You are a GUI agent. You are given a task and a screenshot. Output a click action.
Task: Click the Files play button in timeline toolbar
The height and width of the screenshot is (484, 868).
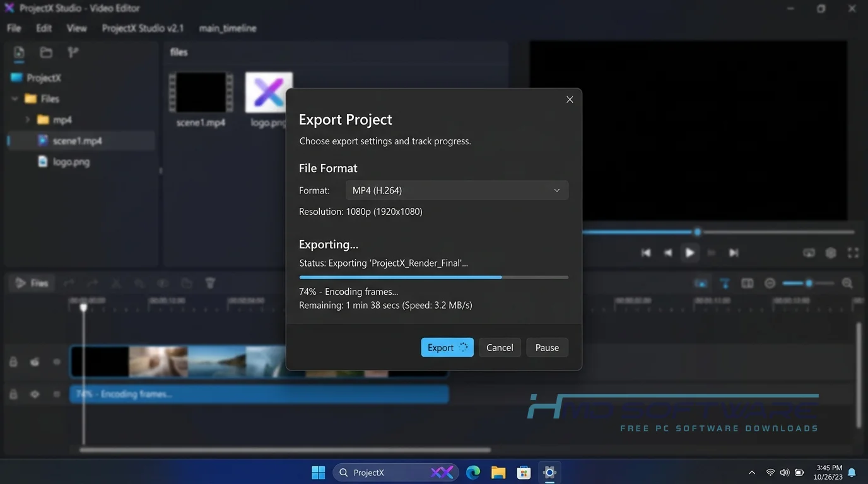(32, 283)
